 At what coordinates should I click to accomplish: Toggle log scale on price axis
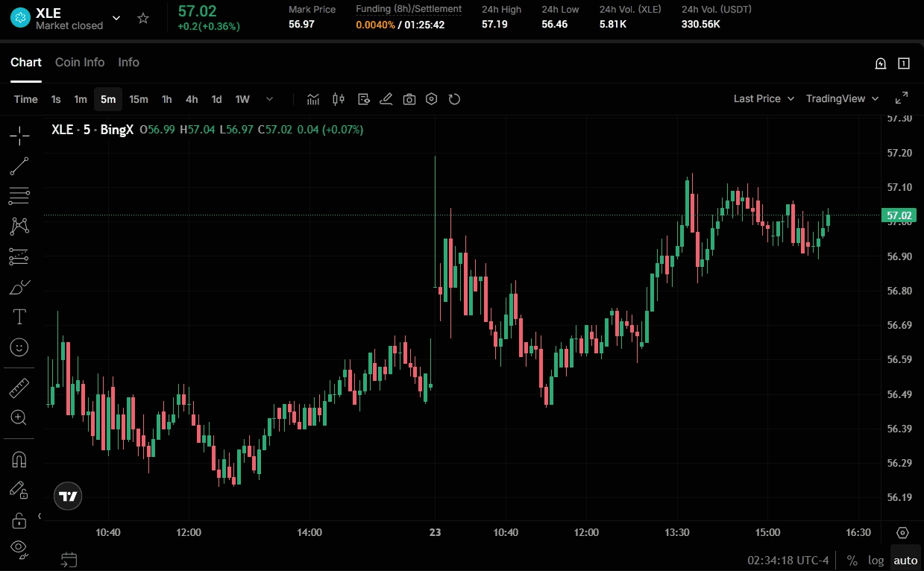coord(876,561)
